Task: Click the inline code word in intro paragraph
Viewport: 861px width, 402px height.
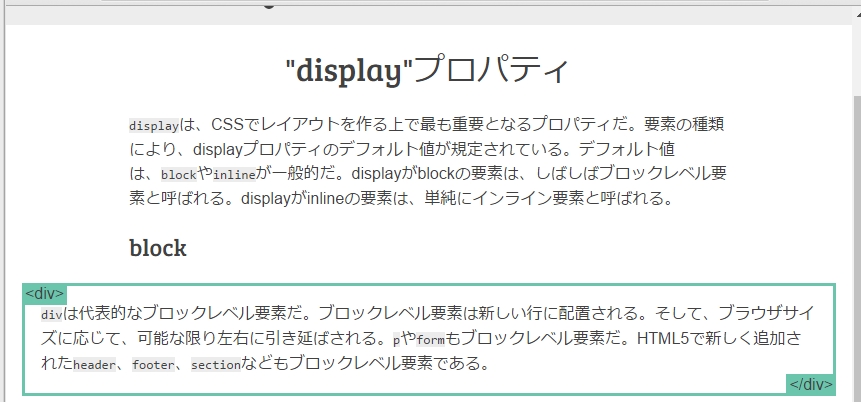Action: (234, 175)
